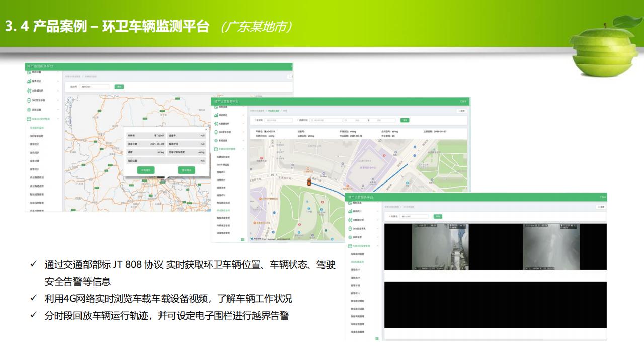Image resolution: width=644 pixels, height=362 pixels.
Task: Expand 报表统计 chevron in route tracking window
Action: pos(243,115)
